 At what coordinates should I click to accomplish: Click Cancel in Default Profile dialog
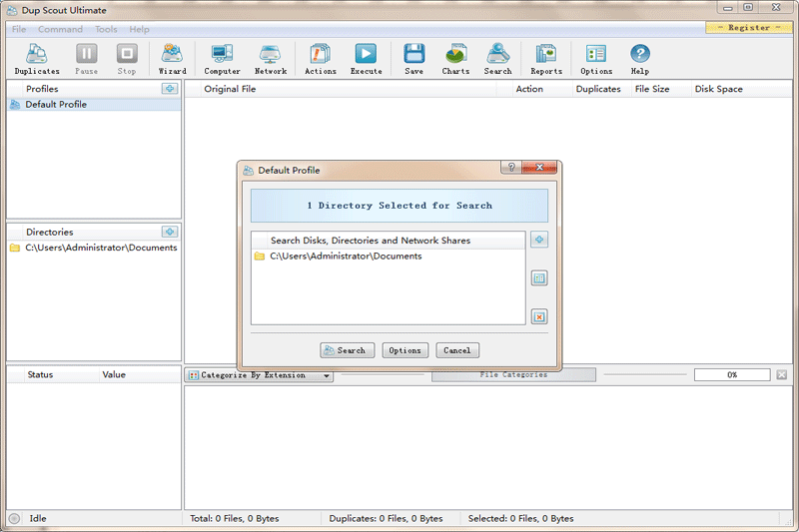point(457,350)
